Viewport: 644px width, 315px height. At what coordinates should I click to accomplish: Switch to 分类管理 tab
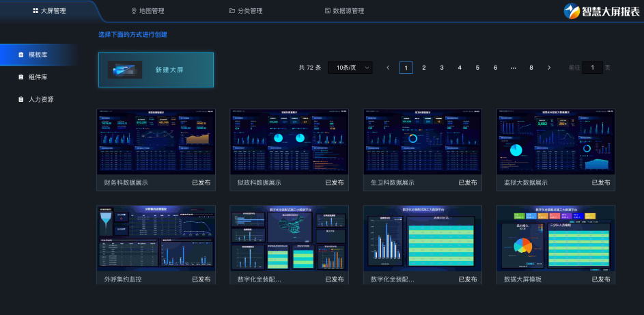point(246,11)
